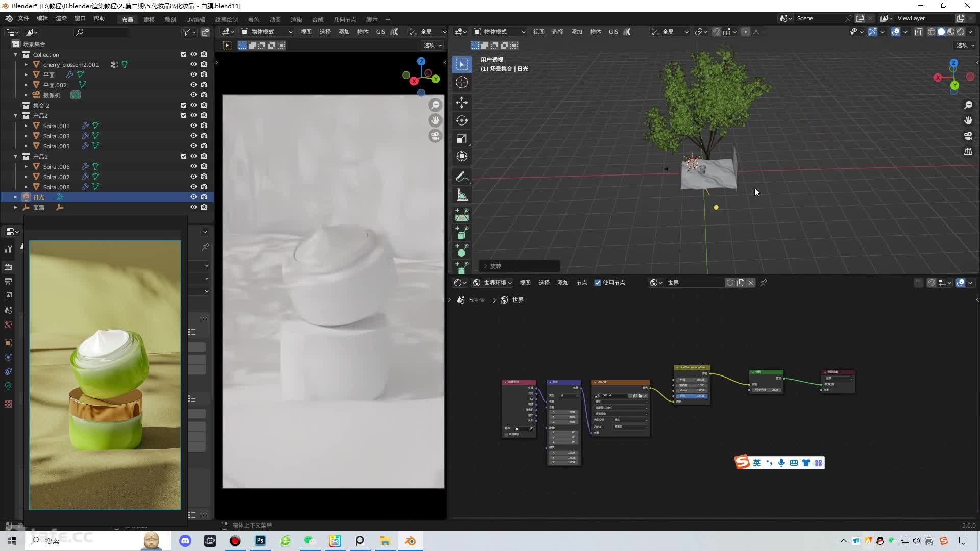Uncheck the Collection exclude checkbox
980x551 pixels.
pos(184,54)
